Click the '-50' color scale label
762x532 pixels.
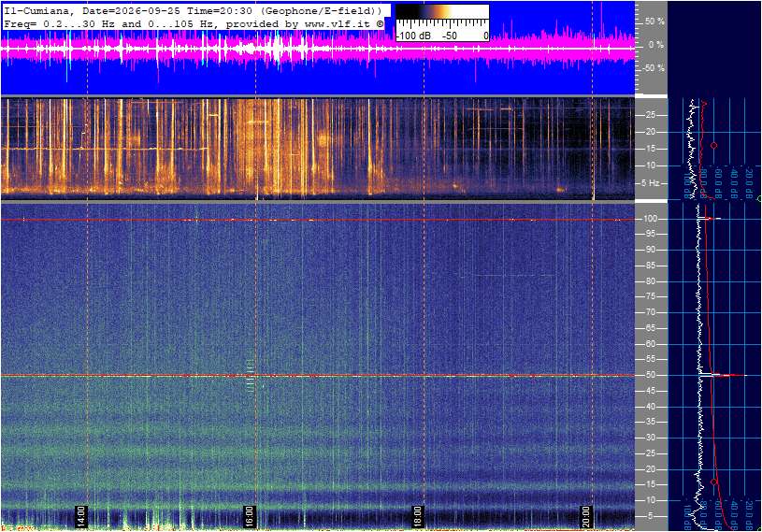pyautogui.click(x=449, y=36)
